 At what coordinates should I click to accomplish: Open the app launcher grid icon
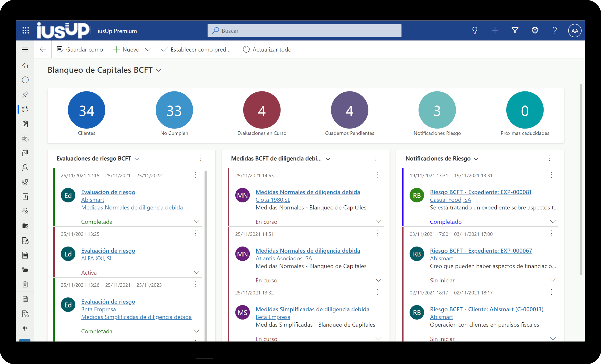coord(26,31)
